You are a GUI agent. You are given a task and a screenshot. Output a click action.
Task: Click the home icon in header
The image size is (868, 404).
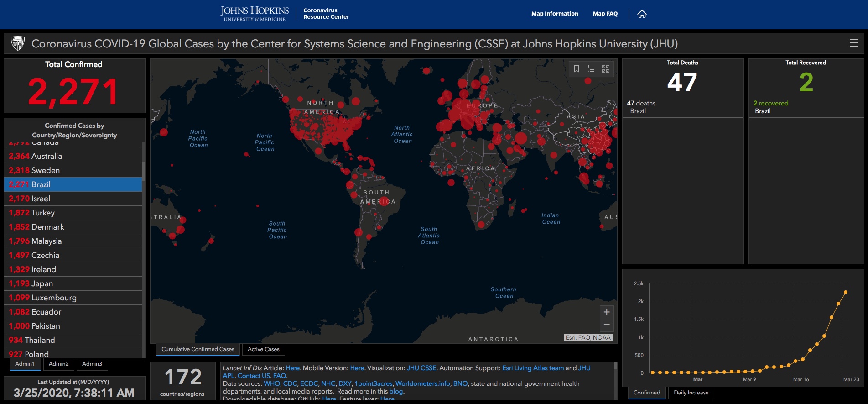pyautogui.click(x=642, y=14)
